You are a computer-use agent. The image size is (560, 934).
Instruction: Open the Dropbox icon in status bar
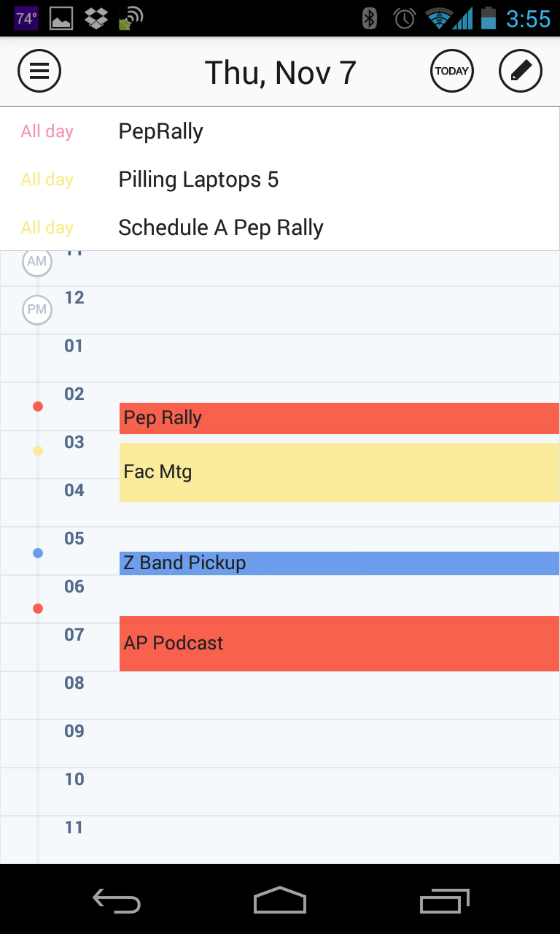(96, 18)
